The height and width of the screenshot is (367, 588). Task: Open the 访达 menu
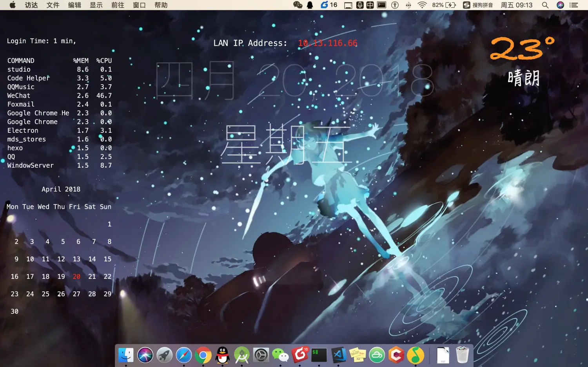point(31,5)
